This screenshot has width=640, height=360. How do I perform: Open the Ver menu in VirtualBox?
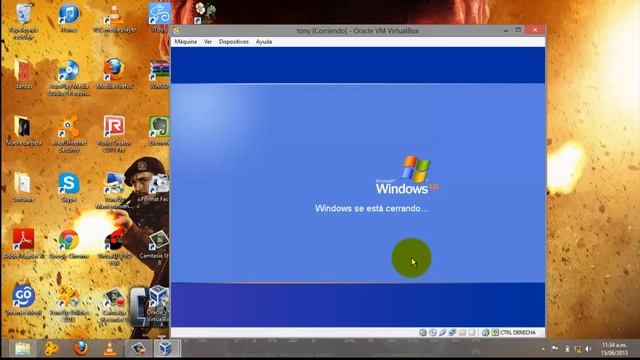click(208, 42)
